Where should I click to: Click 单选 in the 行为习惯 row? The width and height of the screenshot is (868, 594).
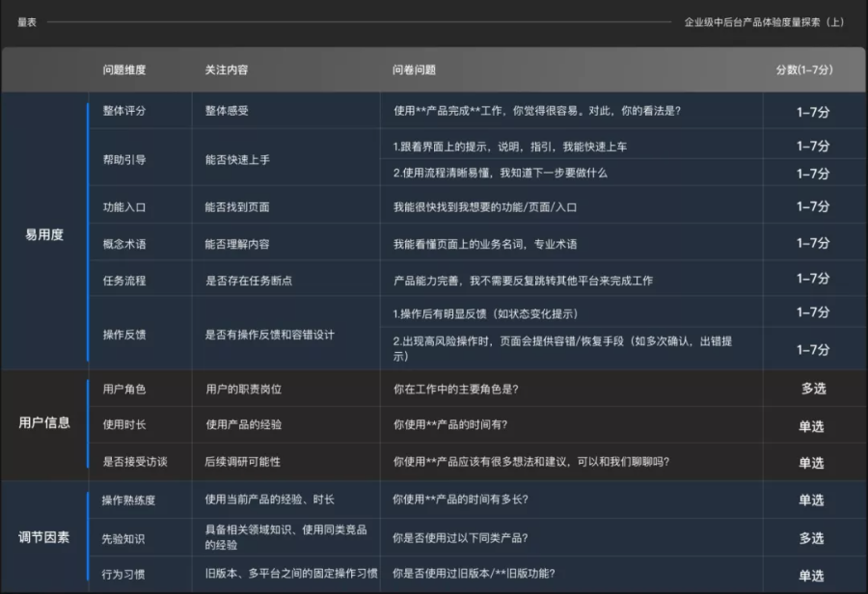[811, 576]
